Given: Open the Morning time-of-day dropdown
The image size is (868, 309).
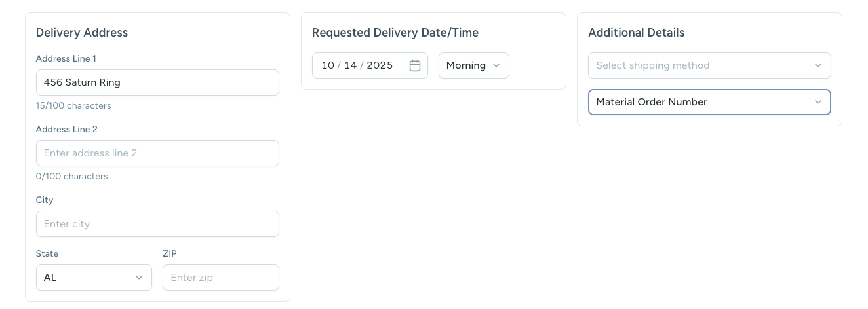Looking at the screenshot, I should tap(466, 65).
